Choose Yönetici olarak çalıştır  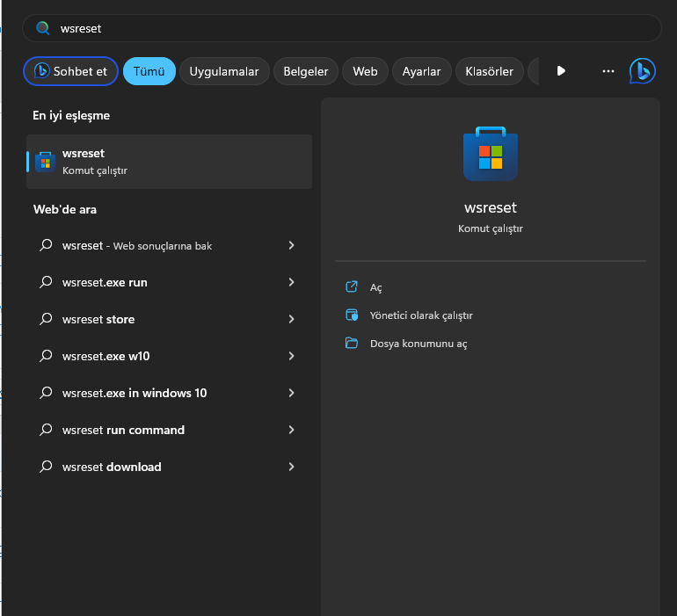point(421,315)
